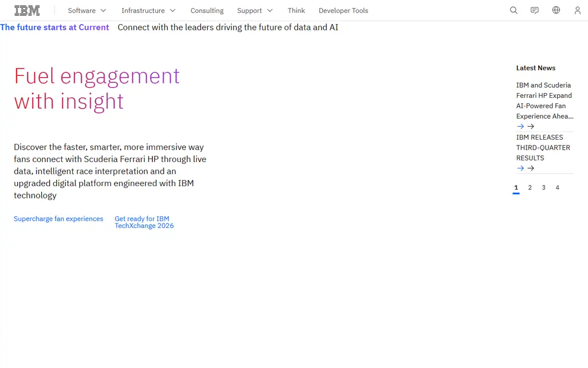Click the globe region selector icon
Image resolution: width=588 pixels, height=368 pixels.
click(x=556, y=10)
